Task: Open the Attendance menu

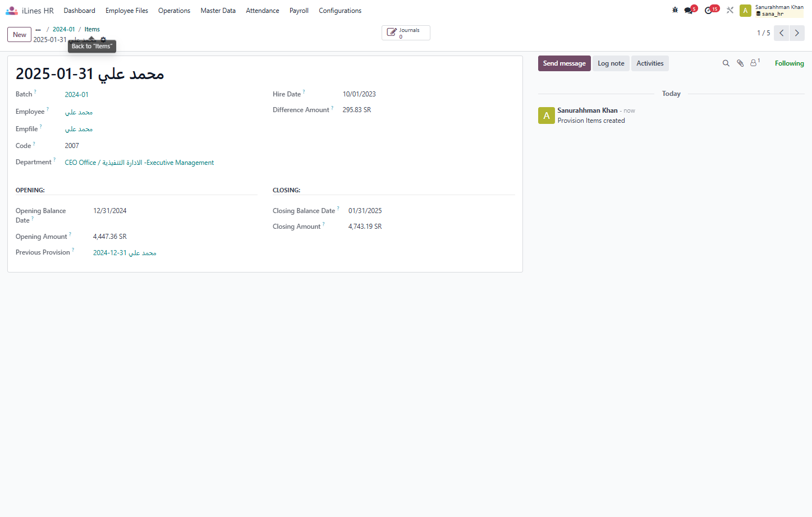Action: 262,11
